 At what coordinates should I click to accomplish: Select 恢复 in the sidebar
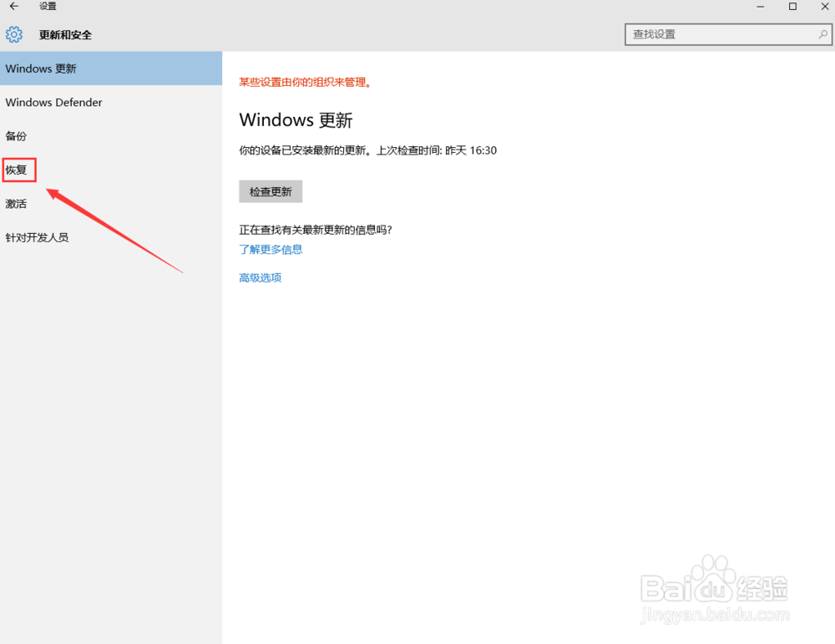pyautogui.click(x=18, y=170)
